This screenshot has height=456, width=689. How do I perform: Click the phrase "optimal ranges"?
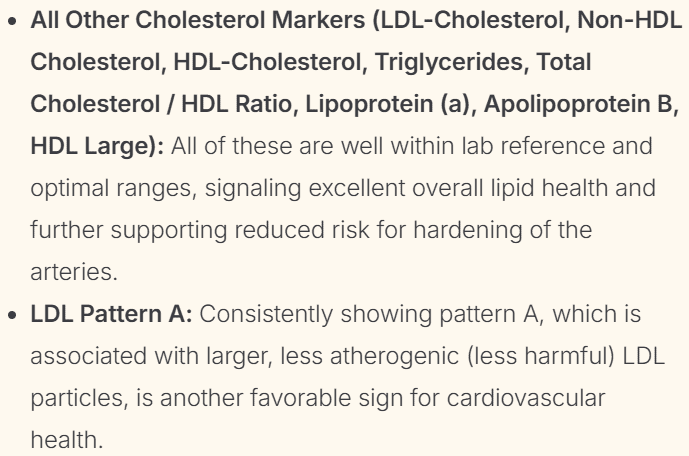point(100,187)
